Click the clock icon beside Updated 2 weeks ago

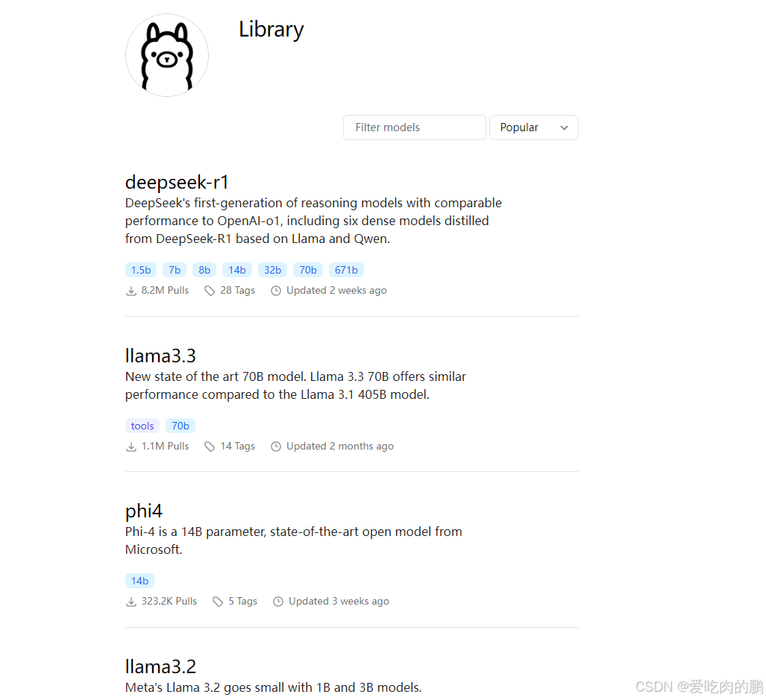point(276,291)
